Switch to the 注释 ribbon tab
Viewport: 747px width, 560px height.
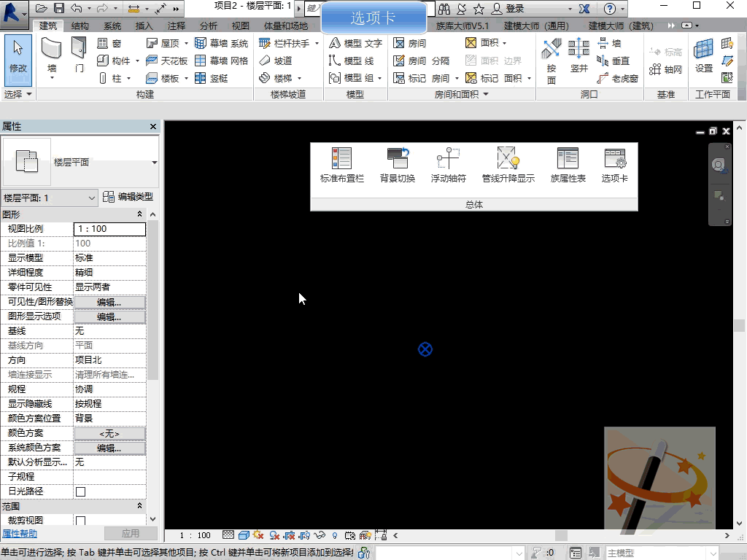[177, 26]
